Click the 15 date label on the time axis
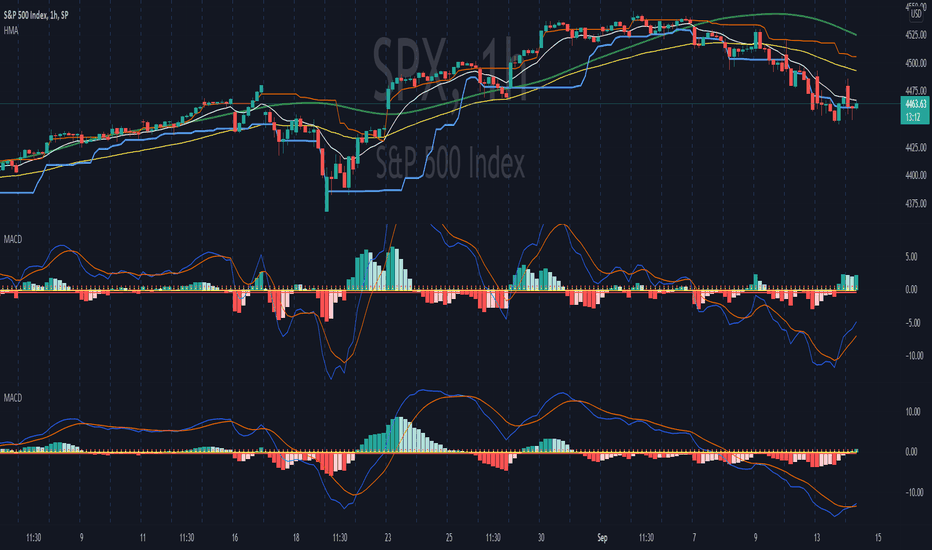 878,538
